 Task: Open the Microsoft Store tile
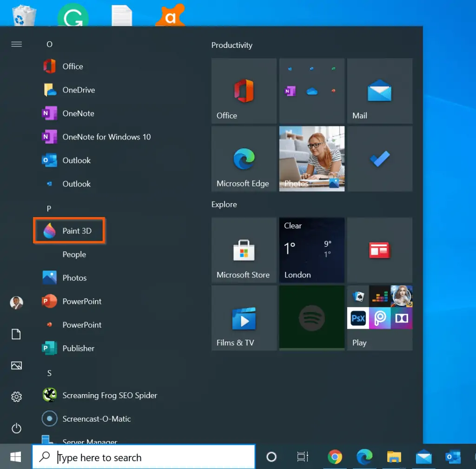pos(244,250)
